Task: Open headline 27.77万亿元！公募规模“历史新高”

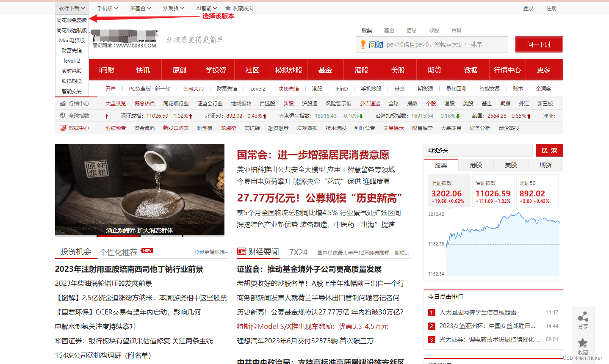Action: click(320, 198)
